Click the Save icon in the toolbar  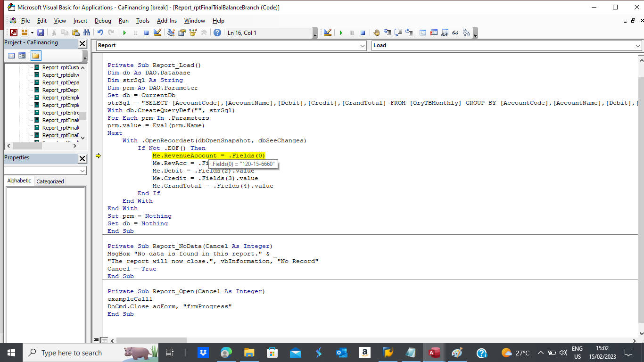click(41, 33)
